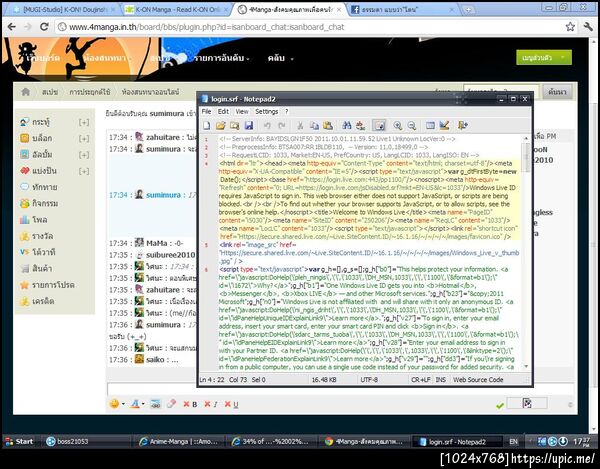The height and width of the screenshot is (469, 600).
Task: Copy icon in Notepad2 toolbar
Action: pyautogui.click(x=314, y=125)
